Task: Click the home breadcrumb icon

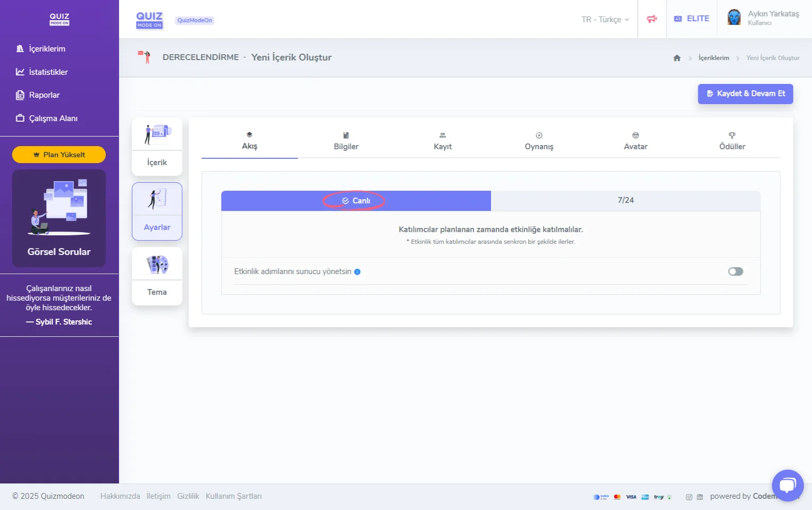Action: [x=676, y=58]
